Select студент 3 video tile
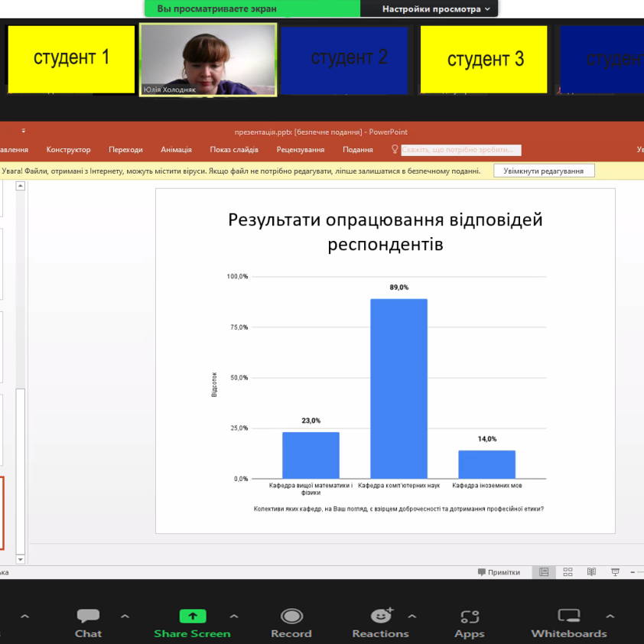 click(484, 60)
